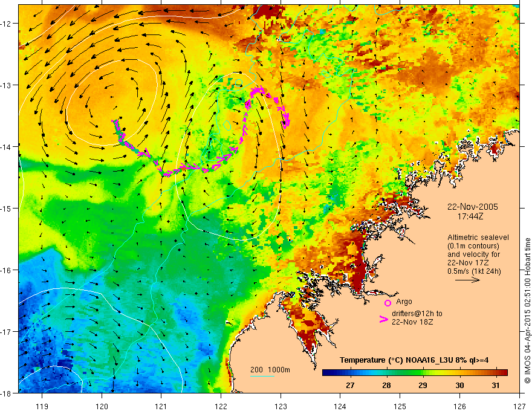Click the 'Argo' legend label
This screenshot has height=411, width=532.
(x=404, y=302)
